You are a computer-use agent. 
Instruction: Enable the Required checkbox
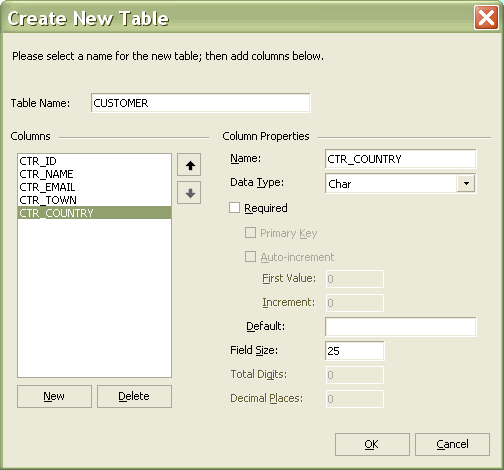235,207
